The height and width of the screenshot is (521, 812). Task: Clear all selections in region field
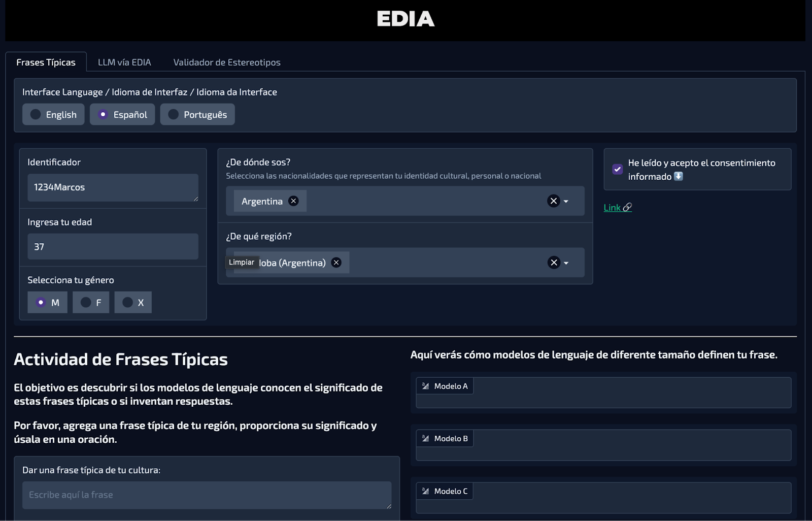coord(553,263)
